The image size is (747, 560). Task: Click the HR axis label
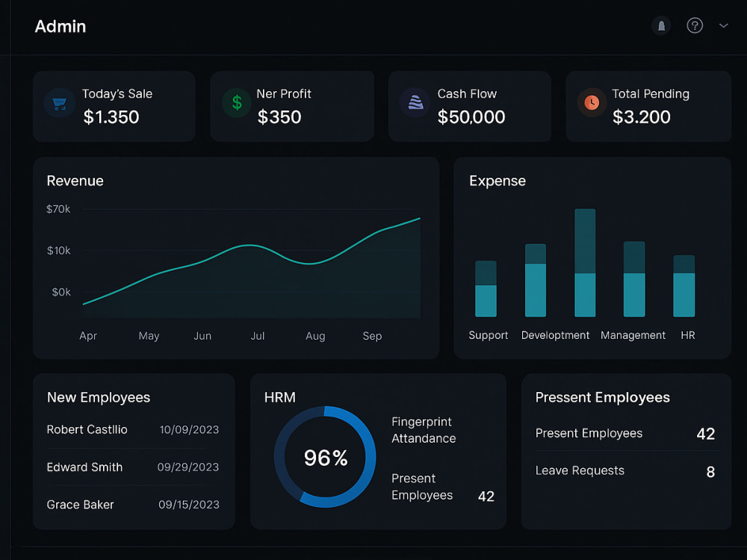687,335
